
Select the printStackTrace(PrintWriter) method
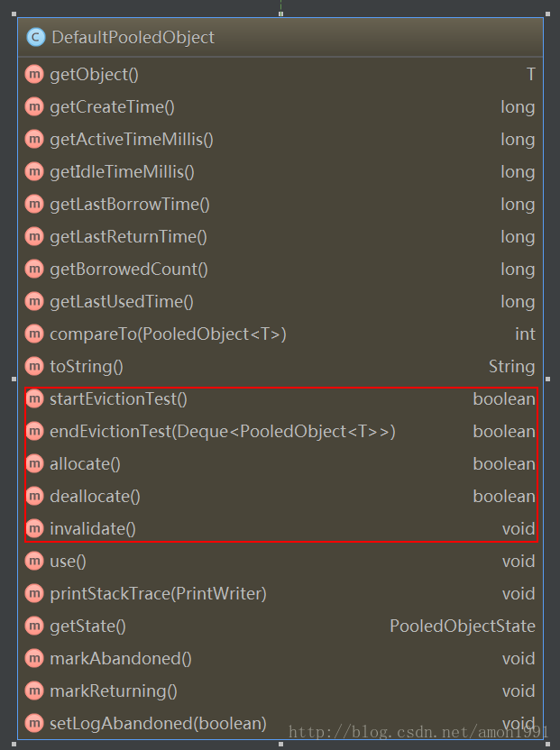pos(280,593)
